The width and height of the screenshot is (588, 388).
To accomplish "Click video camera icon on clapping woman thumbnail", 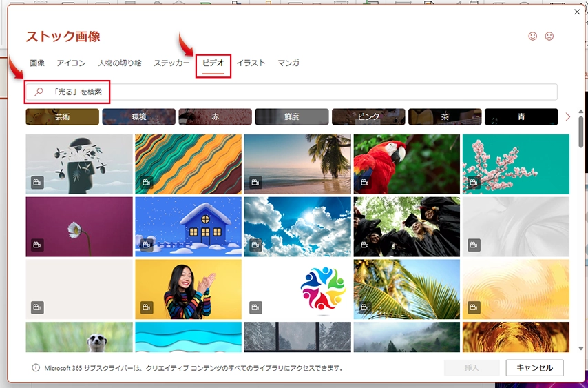I will click(147, 307).
